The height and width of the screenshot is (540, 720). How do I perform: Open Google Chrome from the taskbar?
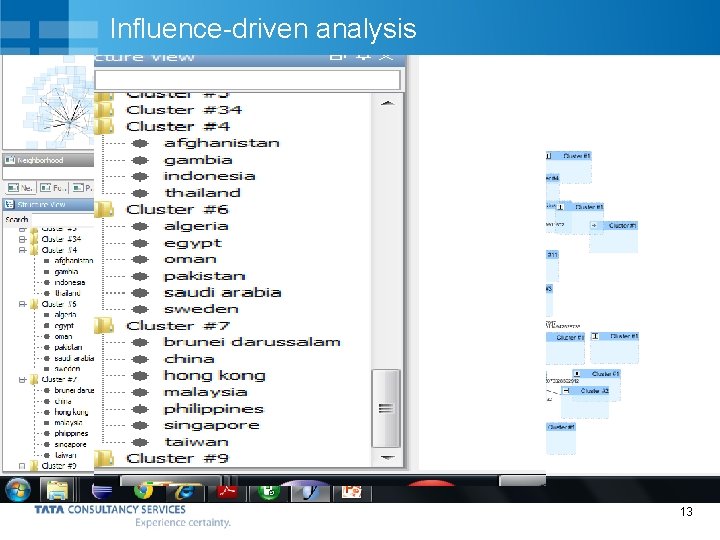coord(144,491)
